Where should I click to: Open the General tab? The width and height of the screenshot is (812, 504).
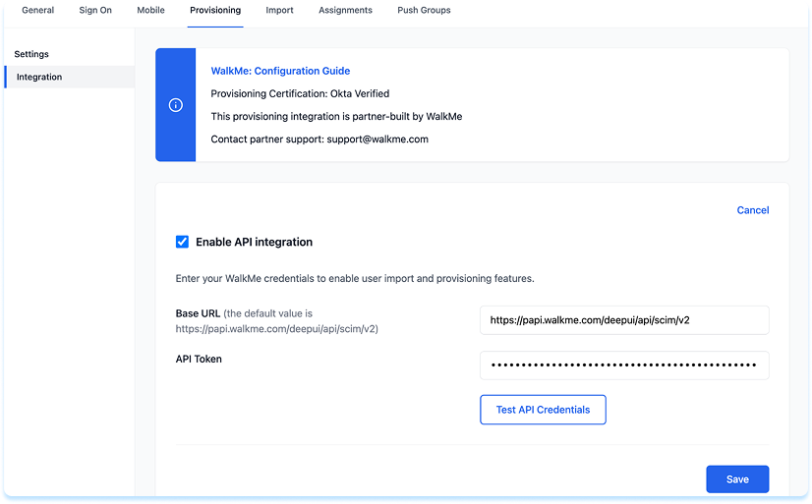click(x=38, y=11)
